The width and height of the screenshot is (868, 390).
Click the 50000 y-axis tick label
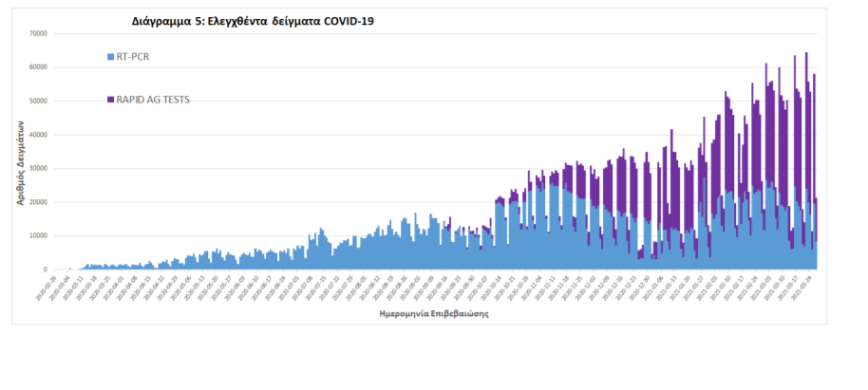38,101
